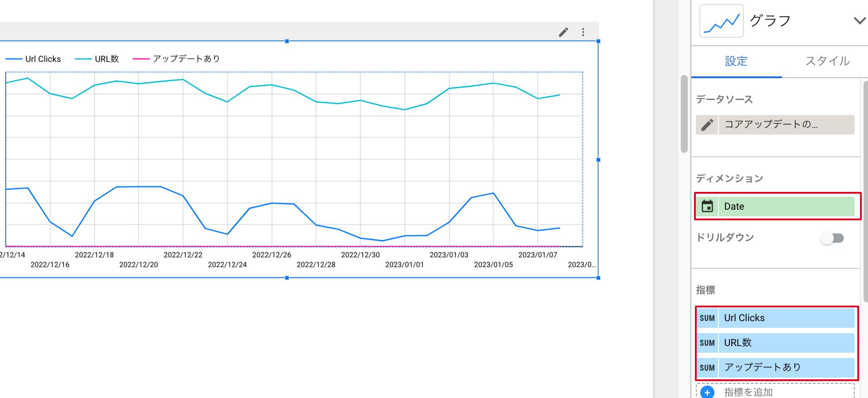Screen dimensions: 868x398
Task: Click the chart edit pencil icon
Action: (x=563, y=32)
